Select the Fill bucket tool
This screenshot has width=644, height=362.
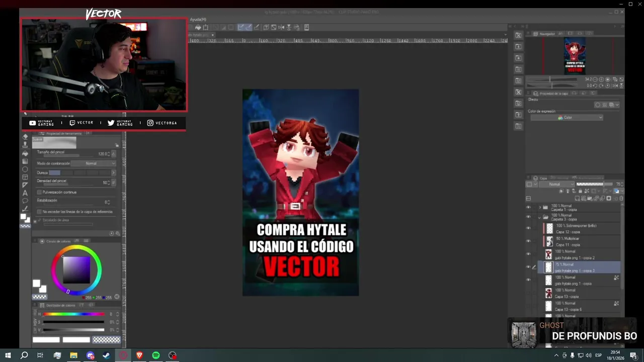(x=25, y=153)
